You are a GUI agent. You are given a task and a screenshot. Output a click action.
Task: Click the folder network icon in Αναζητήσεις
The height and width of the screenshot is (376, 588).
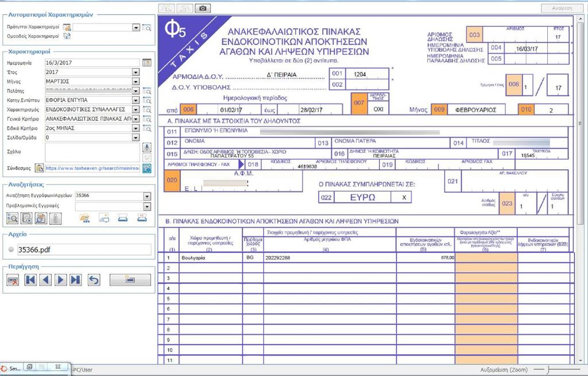tap(85, 218)
